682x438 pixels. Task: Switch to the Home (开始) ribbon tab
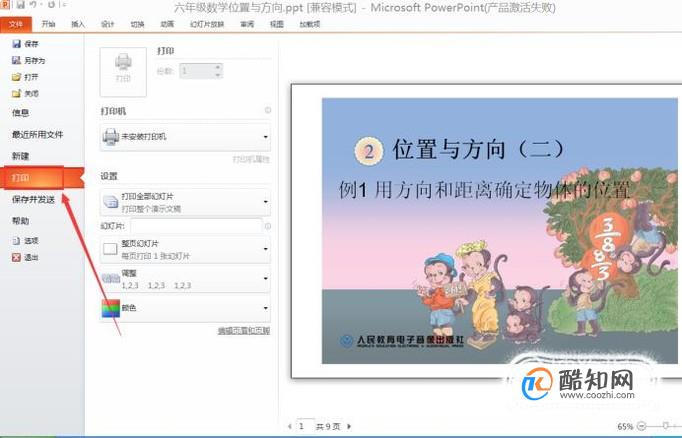click(x=48, y=24)
